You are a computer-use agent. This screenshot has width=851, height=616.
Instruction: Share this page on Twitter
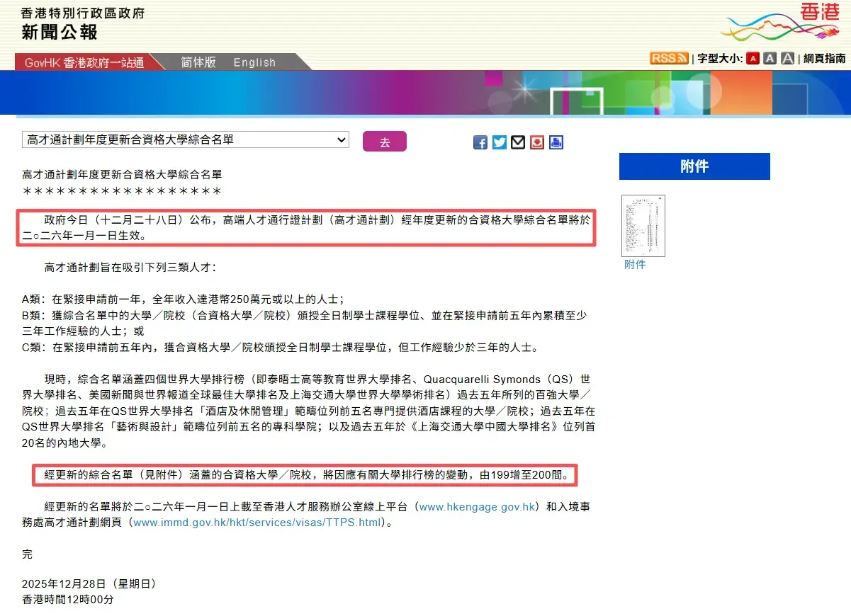pos(499,142)
